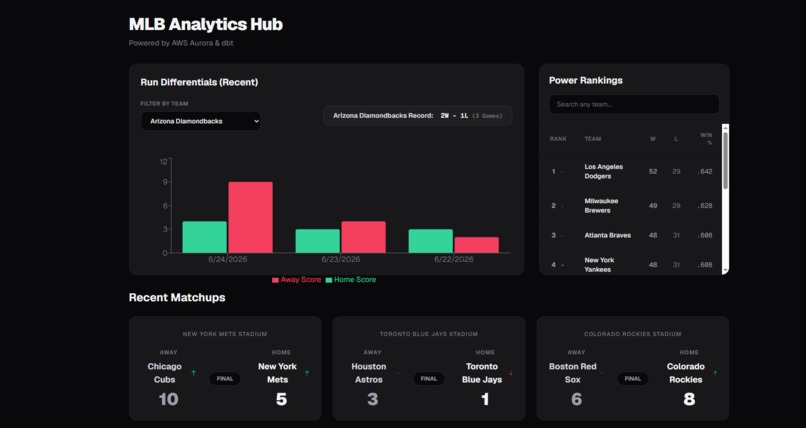Viewport: 806px width, 428px height.
Task: Click the .628 win percentage value
Action: tap(705, 206)
